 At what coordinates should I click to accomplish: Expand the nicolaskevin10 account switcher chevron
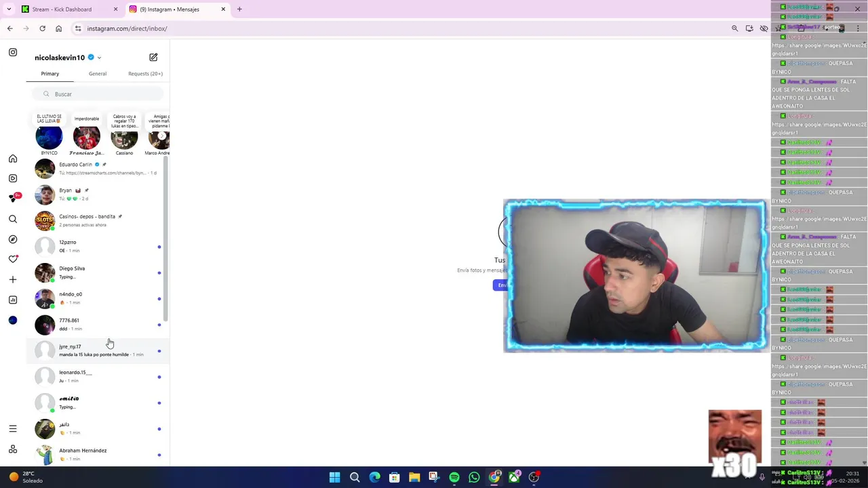(x=99, y=58)
